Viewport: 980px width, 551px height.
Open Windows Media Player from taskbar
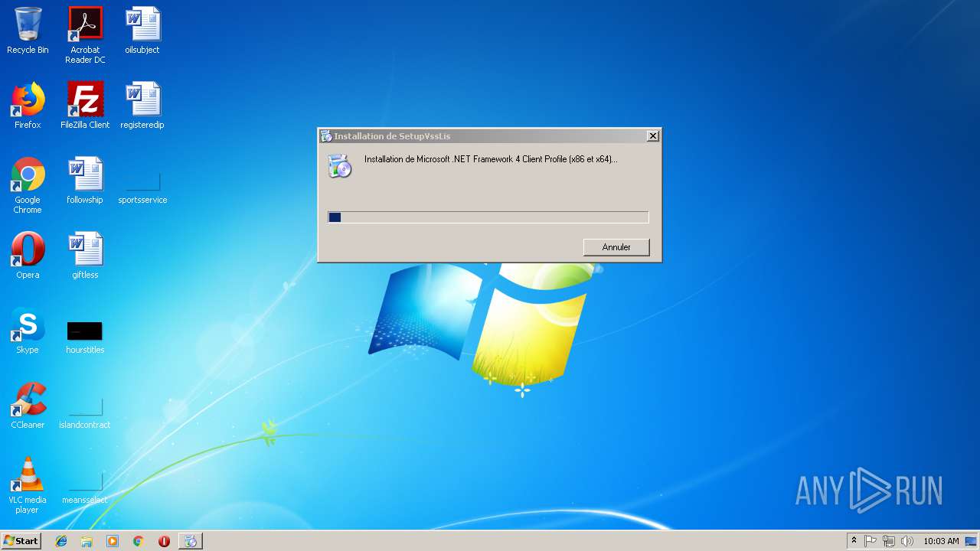(x=113, y=541)
